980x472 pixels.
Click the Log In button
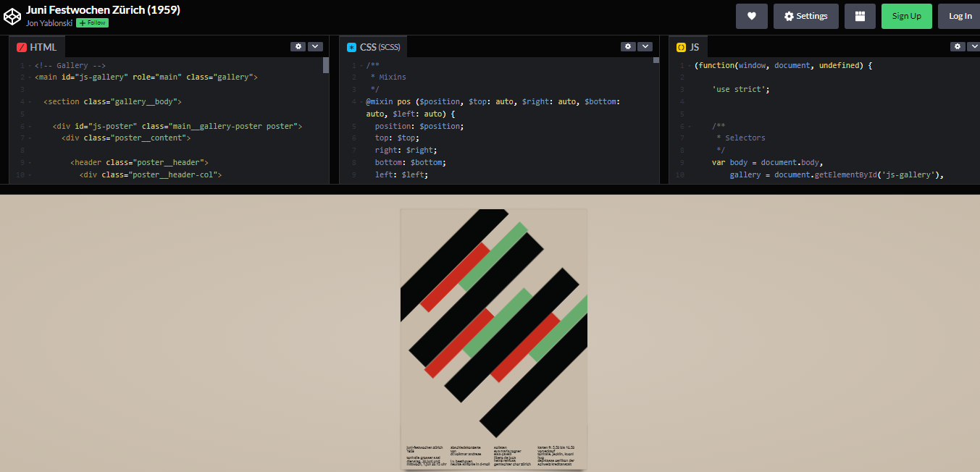click(x=960, y=16)
